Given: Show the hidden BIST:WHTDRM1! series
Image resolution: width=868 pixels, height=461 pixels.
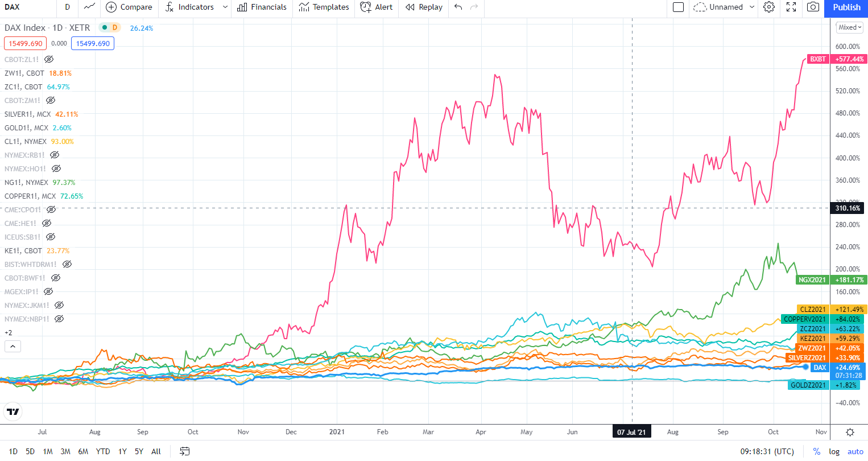Looking at the screenshot, I should coord(67,264).
